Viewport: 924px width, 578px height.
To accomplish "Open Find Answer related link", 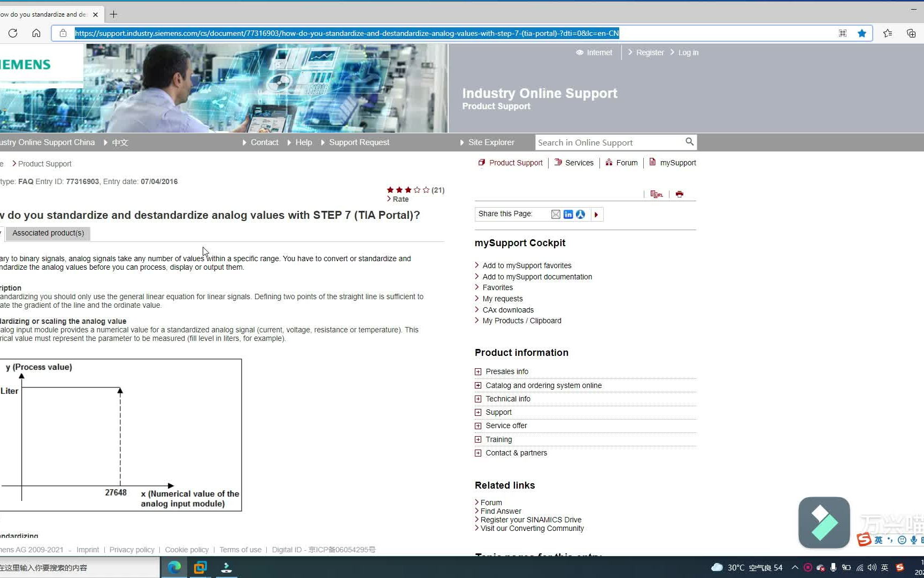I will tap(500, 511).
